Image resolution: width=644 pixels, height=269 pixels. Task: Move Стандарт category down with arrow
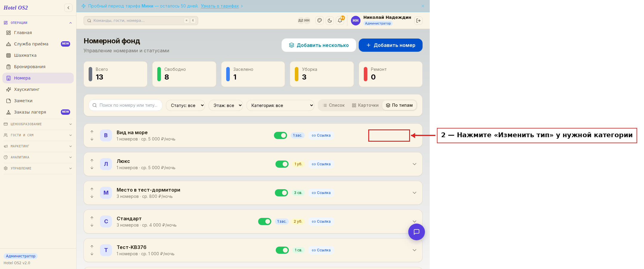92,225
